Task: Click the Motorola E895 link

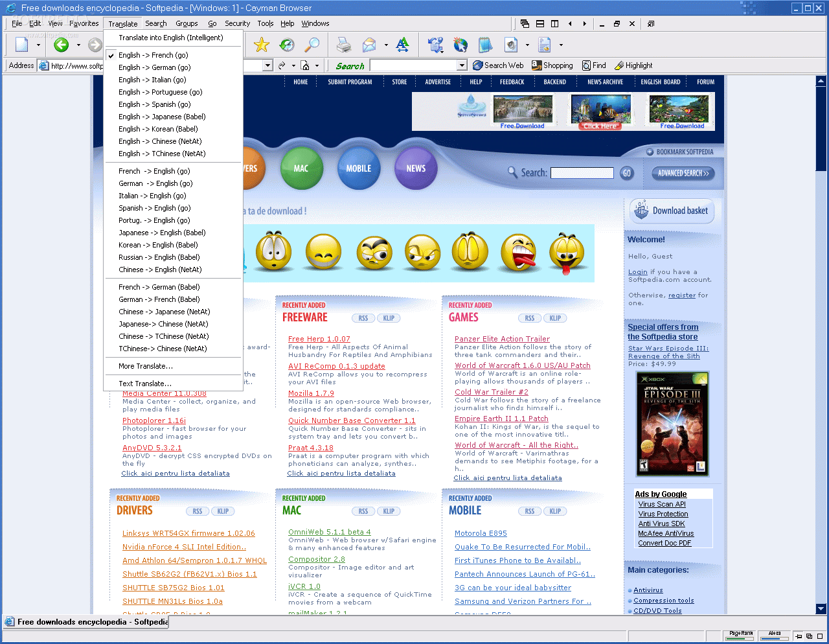Action: click(481, 534)
